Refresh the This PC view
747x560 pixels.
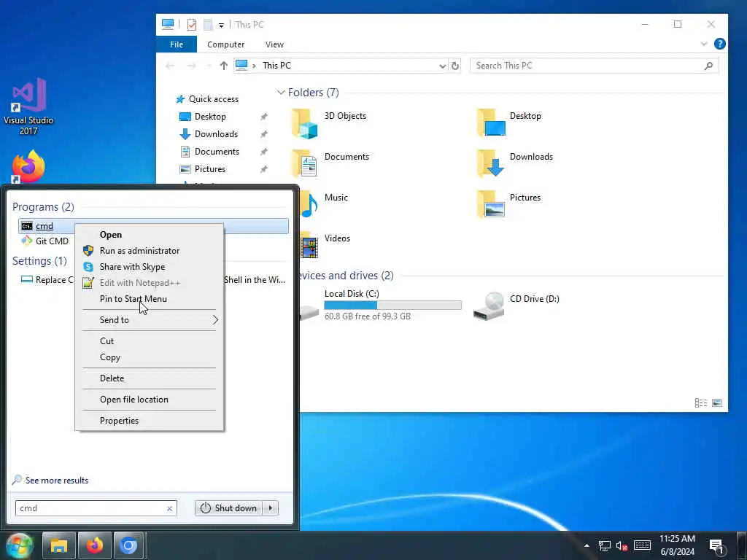pos(455,66)
